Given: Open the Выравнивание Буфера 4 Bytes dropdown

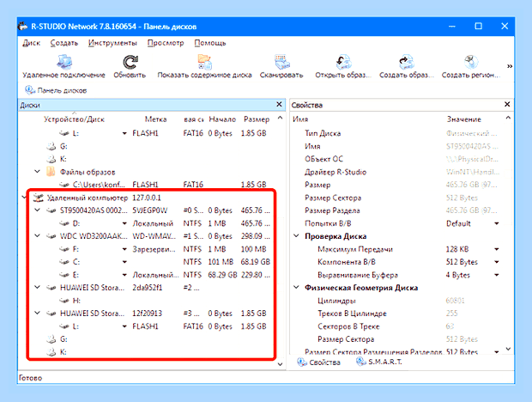Looking at the screenshot, I should 497,275.
